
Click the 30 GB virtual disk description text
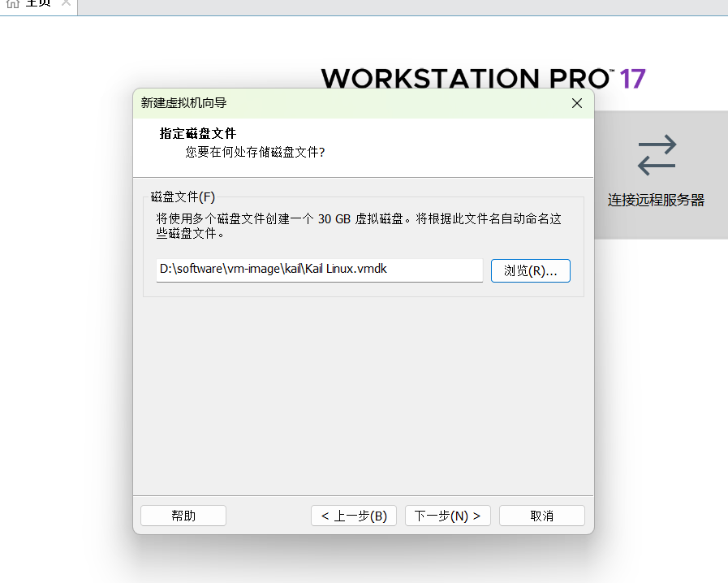(x=359, y=226)
